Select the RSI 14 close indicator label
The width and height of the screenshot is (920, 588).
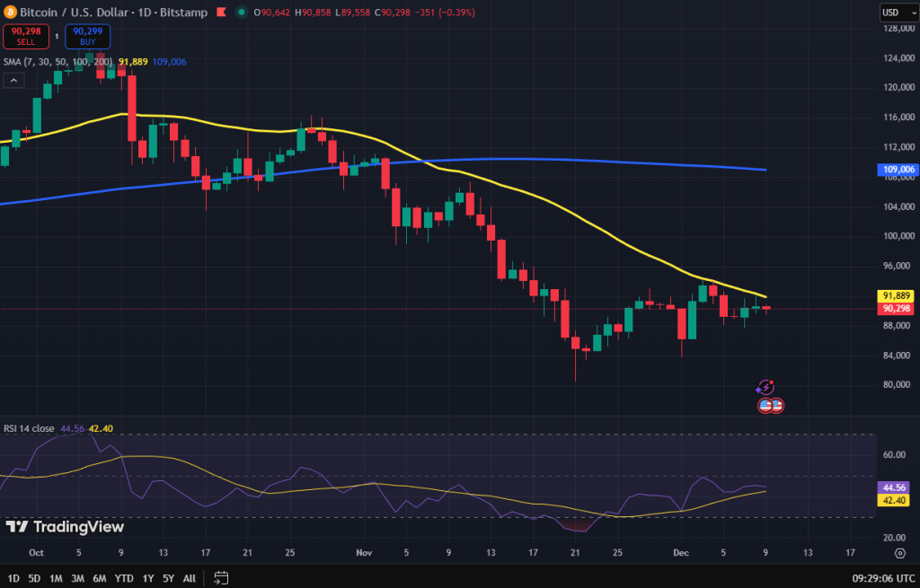pos(29,428)
